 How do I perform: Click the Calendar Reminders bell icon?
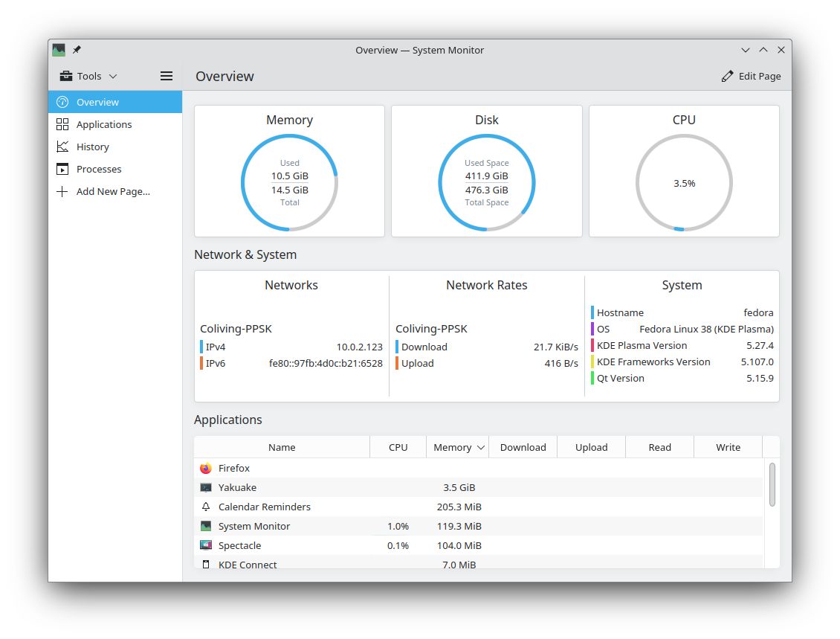[x=204, y=507]
